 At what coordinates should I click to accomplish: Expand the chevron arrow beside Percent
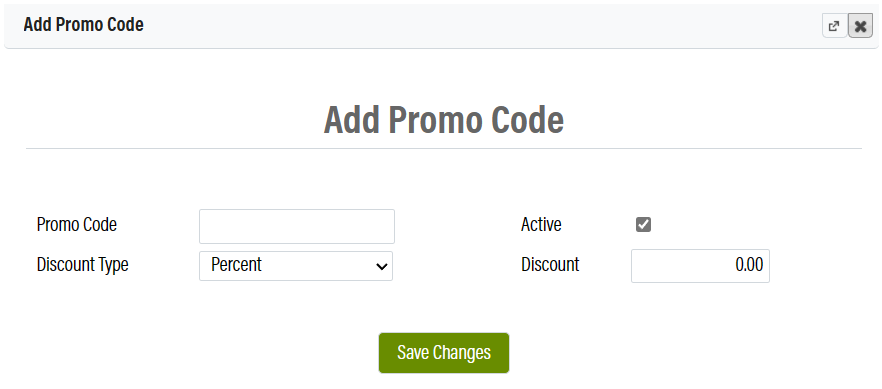tap(382, 266)
